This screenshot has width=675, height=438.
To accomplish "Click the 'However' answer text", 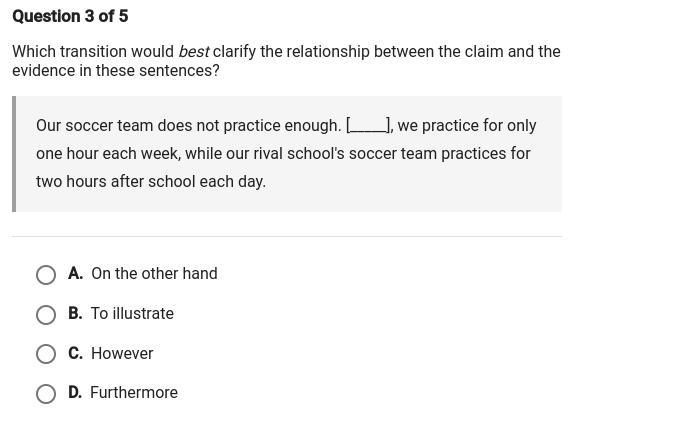I will click(122, 354).
